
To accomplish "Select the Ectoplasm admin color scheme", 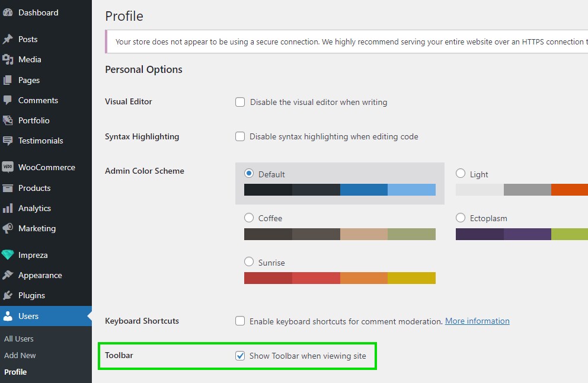I will coord(461,218).
